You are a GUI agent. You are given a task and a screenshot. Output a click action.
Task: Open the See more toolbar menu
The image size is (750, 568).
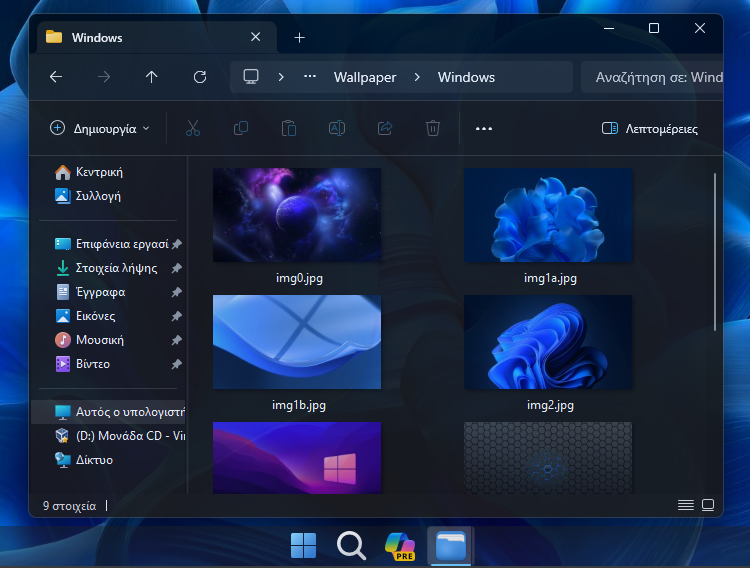484,128
